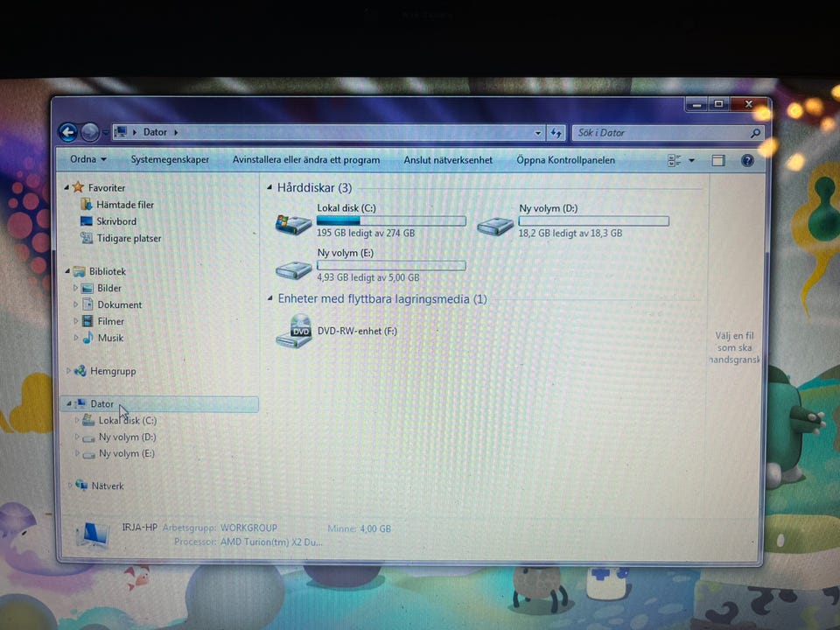Click the Favoriter star icon
840x630 pixels.
point(78,187)
